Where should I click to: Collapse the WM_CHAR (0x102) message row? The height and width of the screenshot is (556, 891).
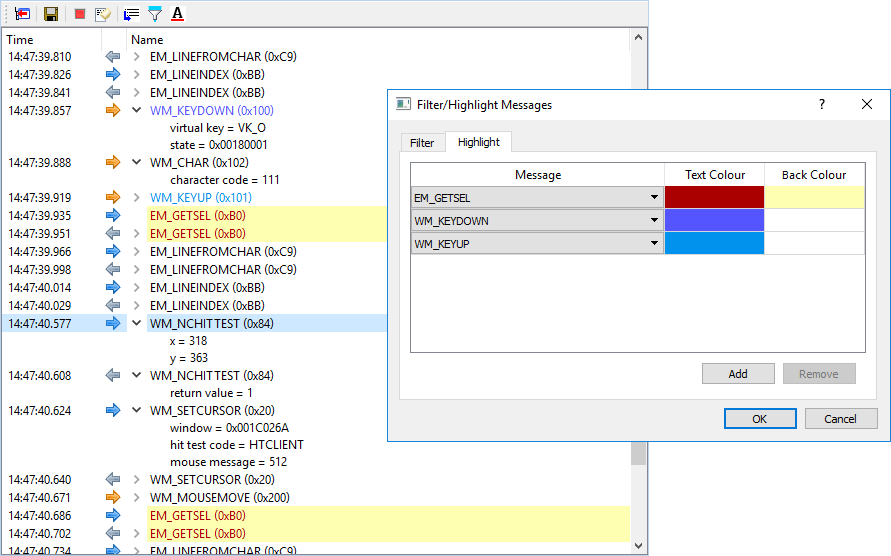click(x=137, y=162)
